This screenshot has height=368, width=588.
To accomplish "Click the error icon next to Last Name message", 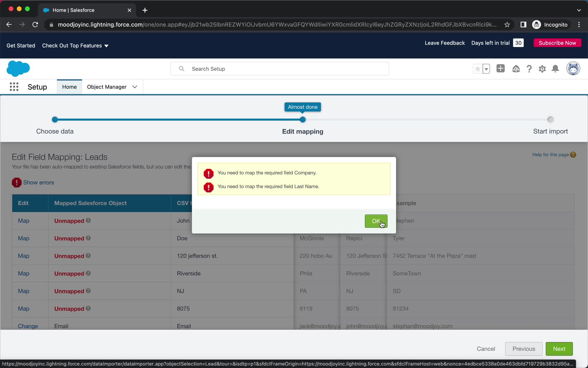I will 209,187.
